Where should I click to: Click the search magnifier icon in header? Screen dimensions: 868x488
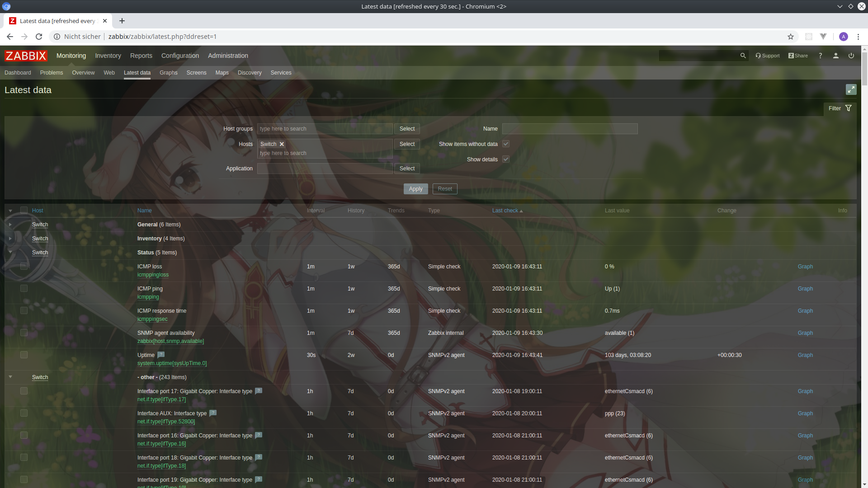point(743,56)
